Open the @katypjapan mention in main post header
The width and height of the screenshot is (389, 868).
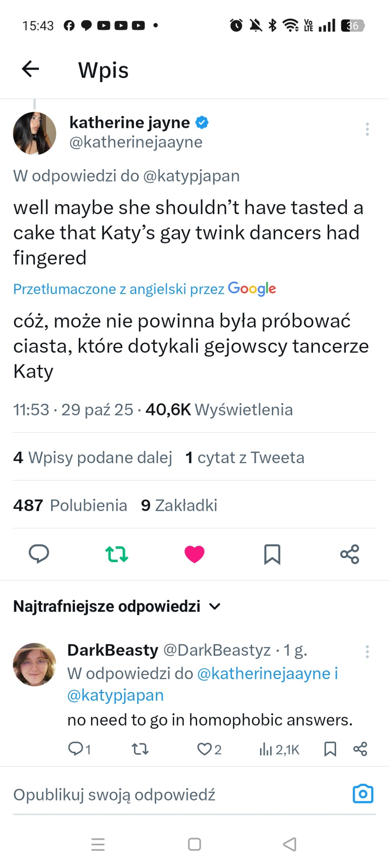[191, 176]
